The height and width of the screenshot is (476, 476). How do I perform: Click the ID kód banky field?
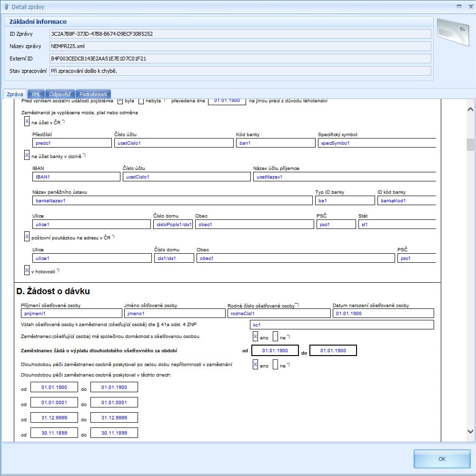[407, 200]
